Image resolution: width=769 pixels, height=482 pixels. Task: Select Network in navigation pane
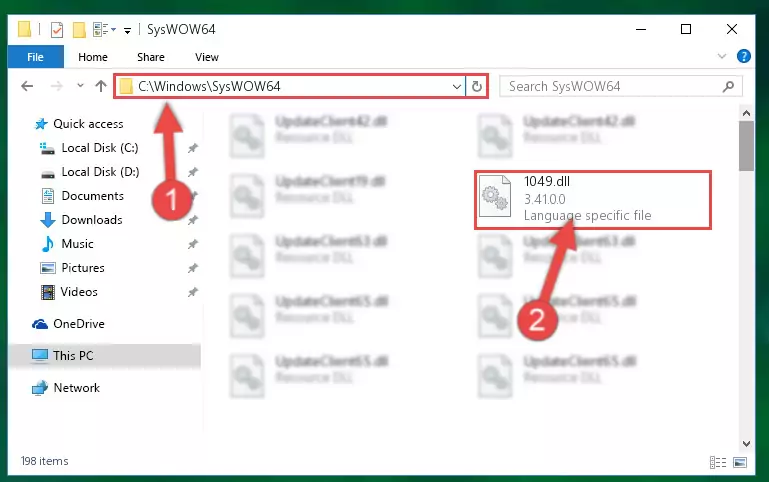point(76,387)
